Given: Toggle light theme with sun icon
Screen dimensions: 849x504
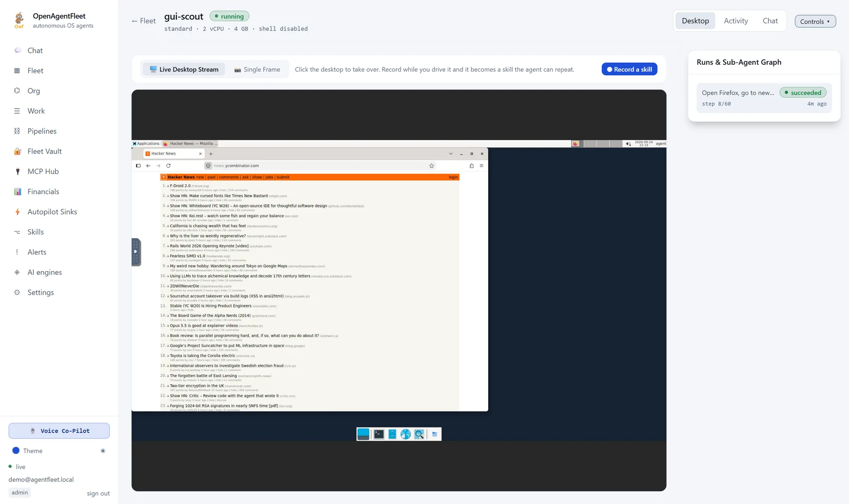Looking at the screenshot, I should (103, 451).
